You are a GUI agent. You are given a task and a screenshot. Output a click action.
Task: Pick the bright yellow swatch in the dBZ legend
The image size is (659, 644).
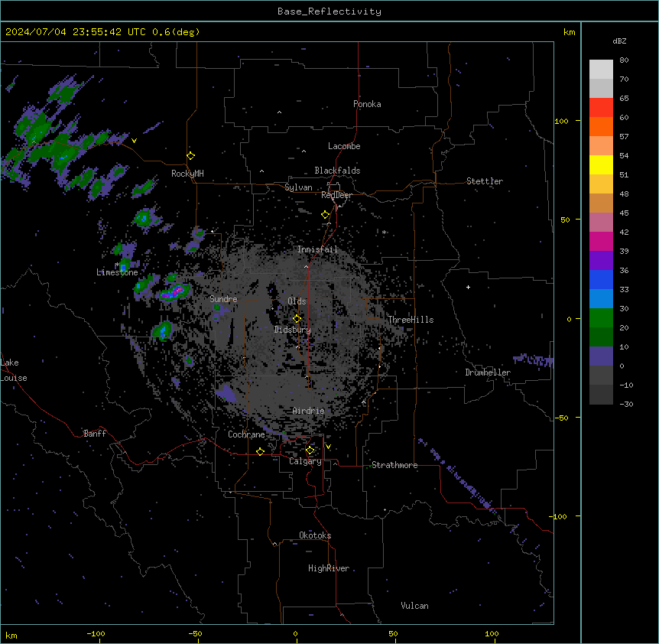[x=601, y=164]
